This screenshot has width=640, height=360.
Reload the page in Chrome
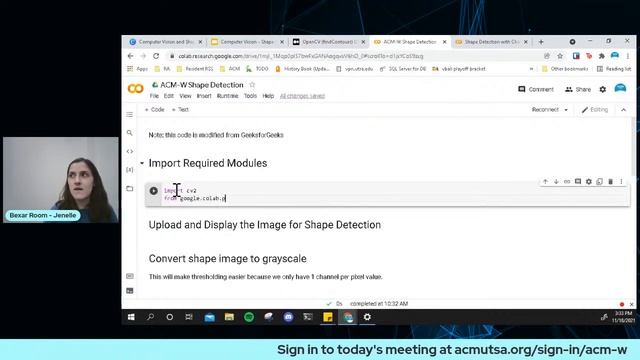pyautogui.click(x=156, y=56)
